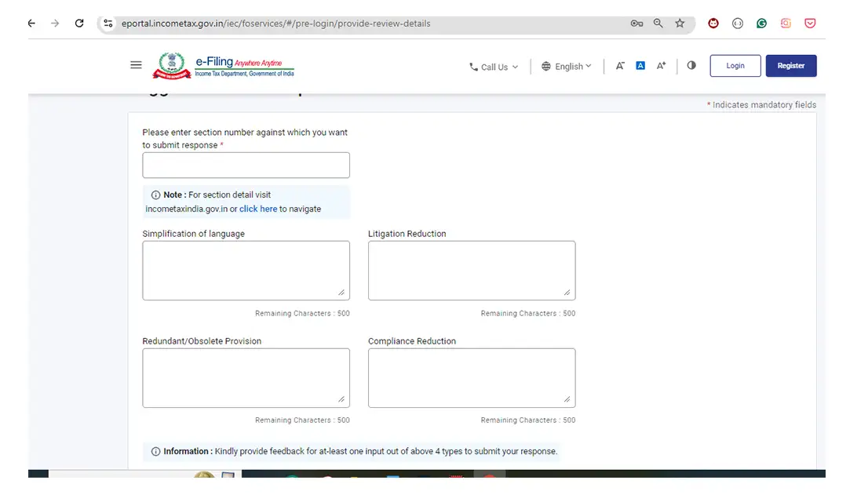The image size is (868, 502).
Task: Open the browser zoom magnifier icon
Action: 658,24
